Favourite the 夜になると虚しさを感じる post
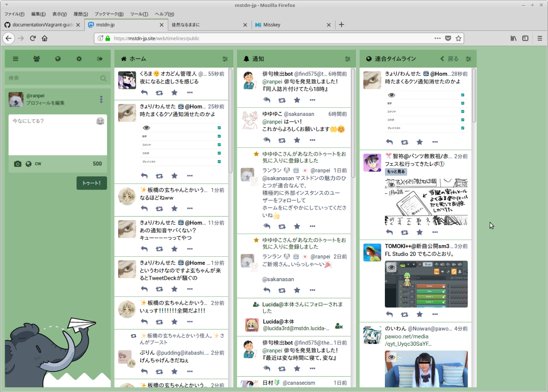 [174, 92]
